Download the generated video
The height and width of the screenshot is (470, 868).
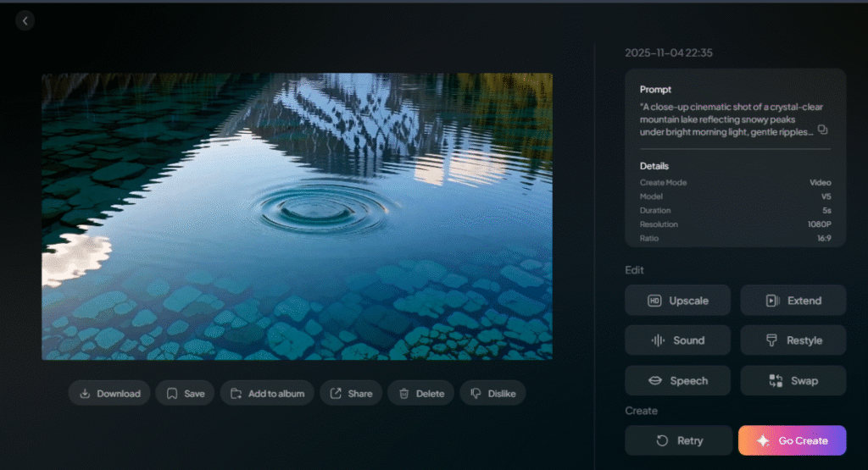pos(109,393)
